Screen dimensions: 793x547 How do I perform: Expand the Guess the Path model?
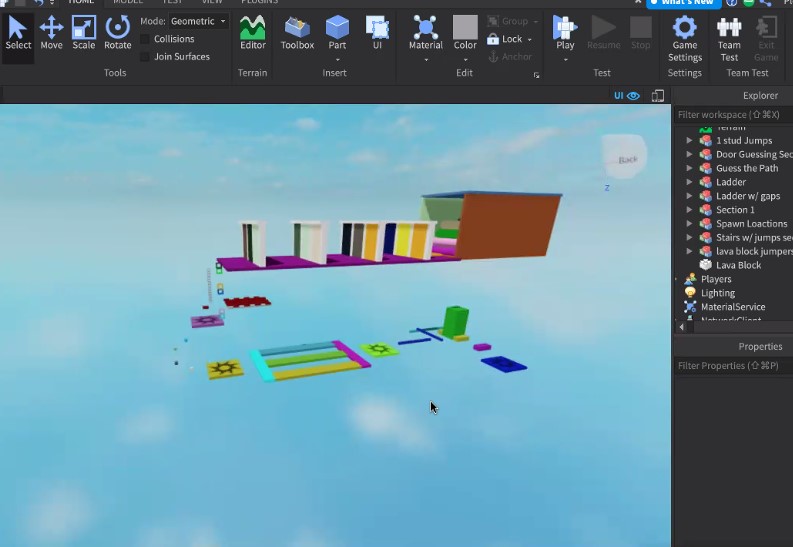tap(689, 168)
